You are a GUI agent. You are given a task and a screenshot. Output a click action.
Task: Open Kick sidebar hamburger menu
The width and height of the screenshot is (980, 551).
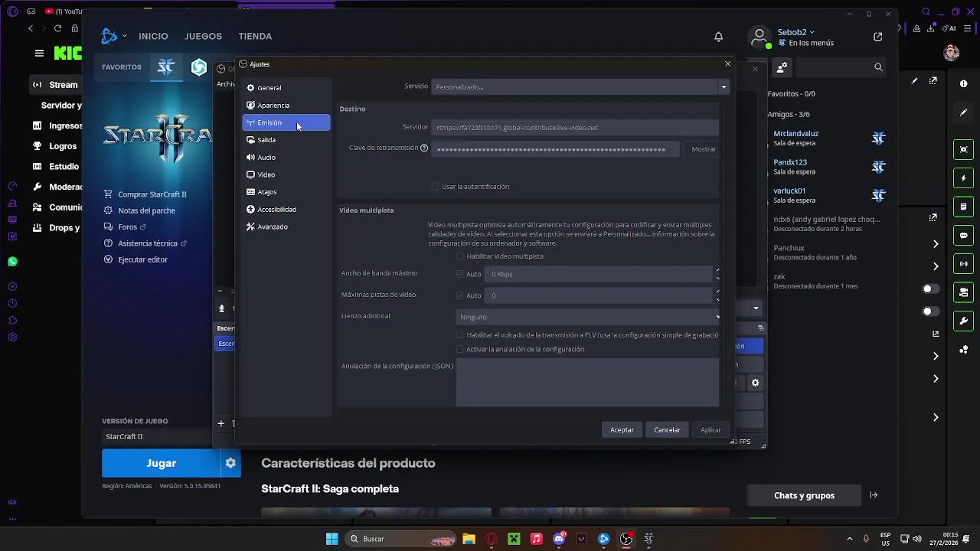pyautogui.click(x=39, y=53)
